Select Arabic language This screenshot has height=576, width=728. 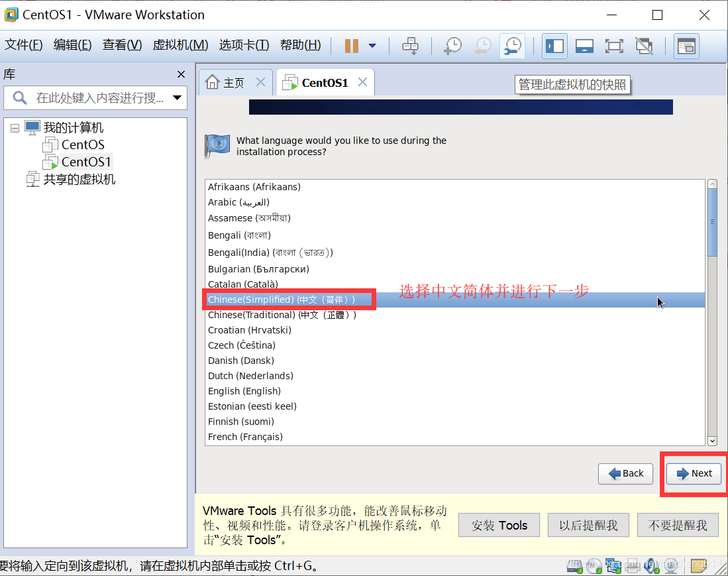click(455, 202)
